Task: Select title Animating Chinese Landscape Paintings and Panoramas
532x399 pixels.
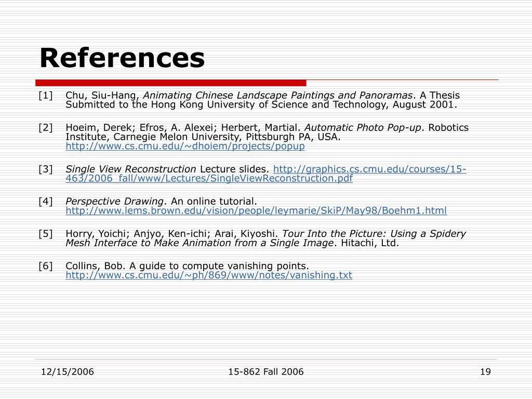Action: click(277, 96)
